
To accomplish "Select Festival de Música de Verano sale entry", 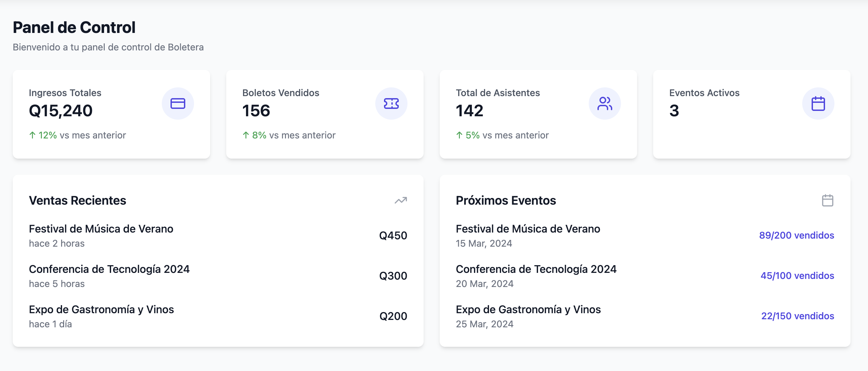I will 101,229.
